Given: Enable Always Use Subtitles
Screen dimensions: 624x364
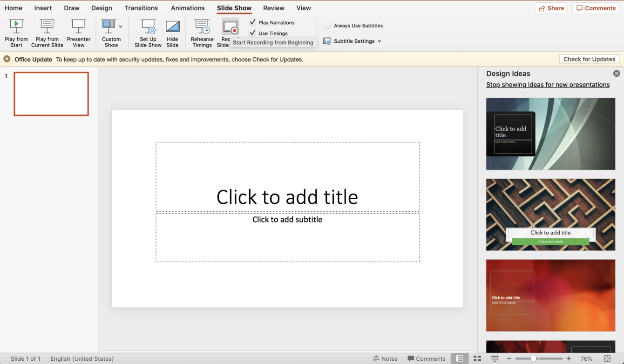Looking at the screenshot, I should click(x=327, y=26).
